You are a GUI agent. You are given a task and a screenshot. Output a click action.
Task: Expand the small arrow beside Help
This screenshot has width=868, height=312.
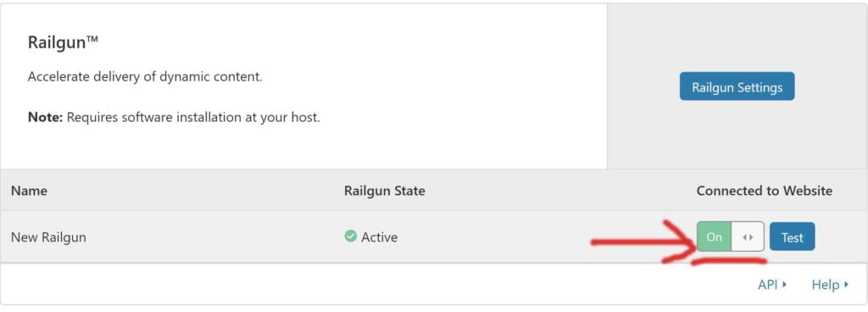[x=846, y=285]
